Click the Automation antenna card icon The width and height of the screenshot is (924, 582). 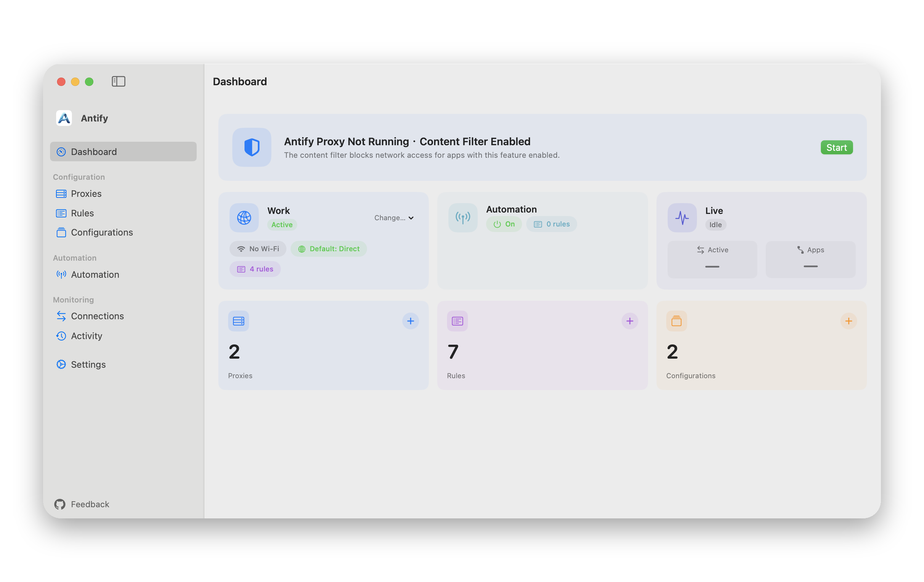[463, 218]
